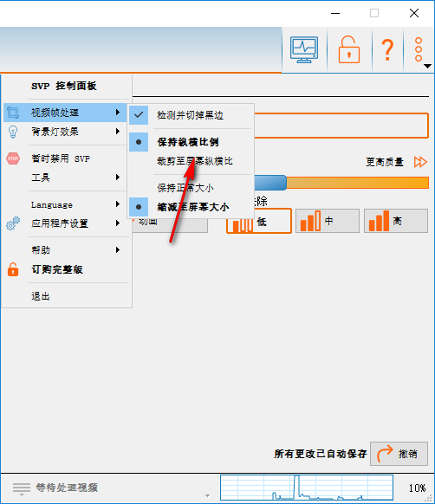
Task: Open the 工具 menu item
Action: pos(65,178)
